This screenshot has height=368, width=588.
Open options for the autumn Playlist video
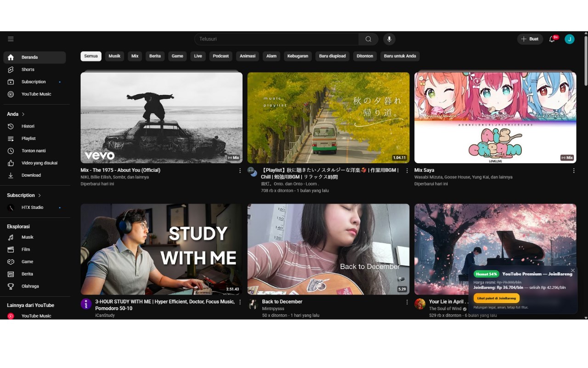pos(407,171)
